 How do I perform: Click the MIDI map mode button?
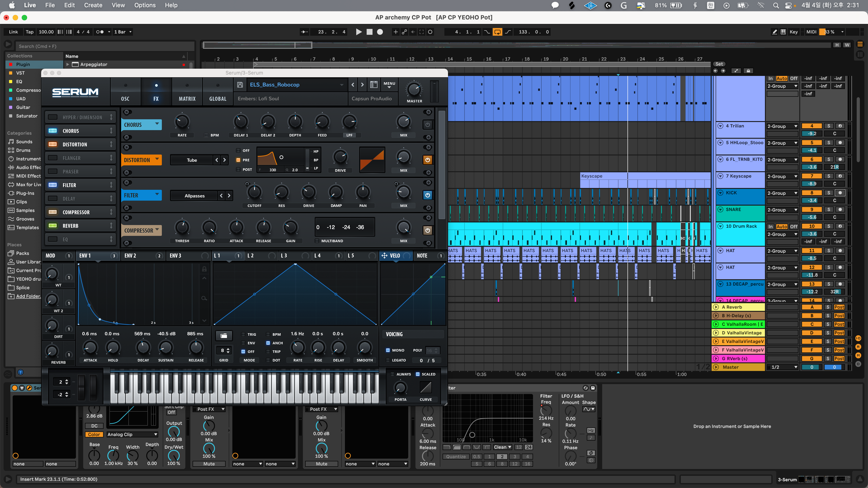pos(811,32)
